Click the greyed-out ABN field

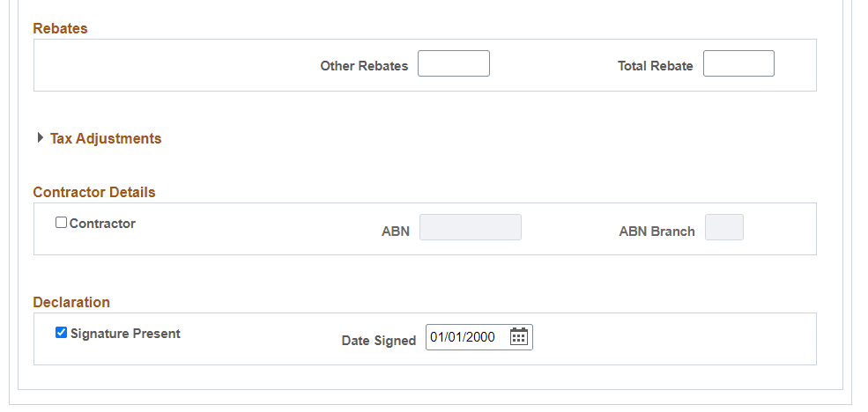pyautogui.click(x=470, y=227)
